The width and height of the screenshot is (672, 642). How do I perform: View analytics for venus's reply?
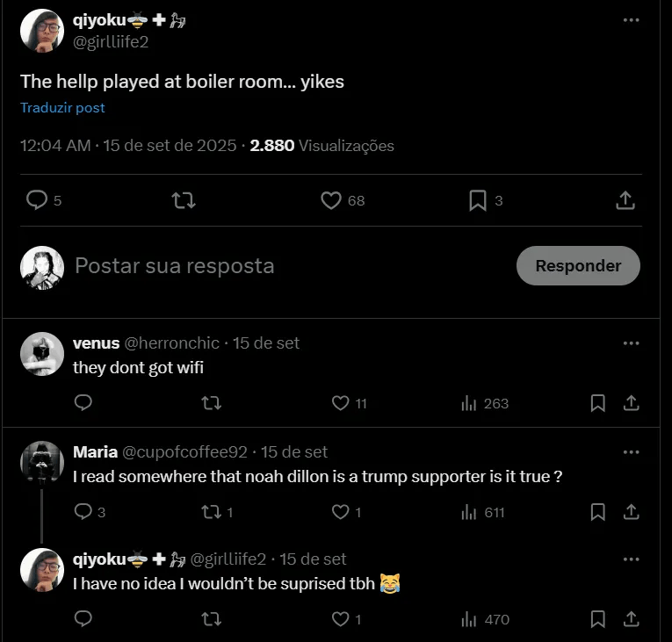click(x=469, y=403)
